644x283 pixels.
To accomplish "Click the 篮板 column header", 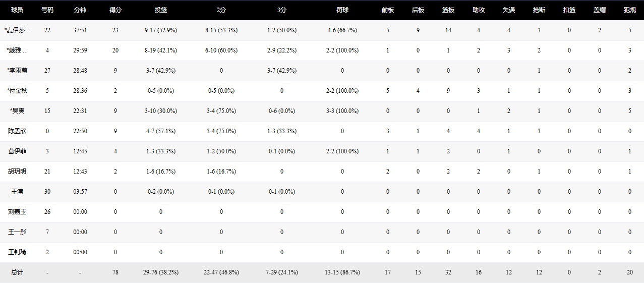I will tap(448, 10).
